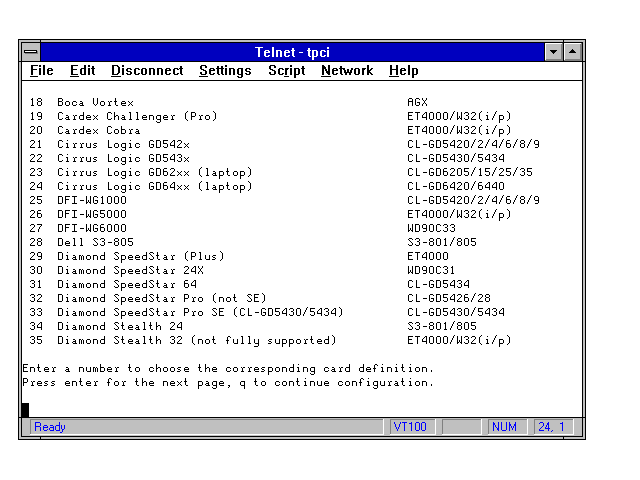Open the Edit menu
Image resolution: width=640 pixels, height=480 pixels.
pos(82,71)
